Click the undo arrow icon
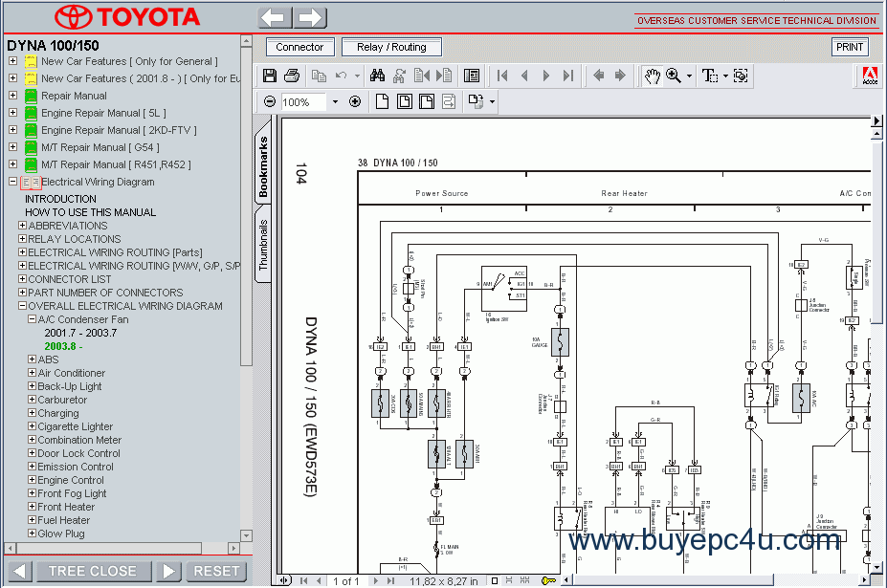This screenshot has width=887, height=588. [341, 76]
